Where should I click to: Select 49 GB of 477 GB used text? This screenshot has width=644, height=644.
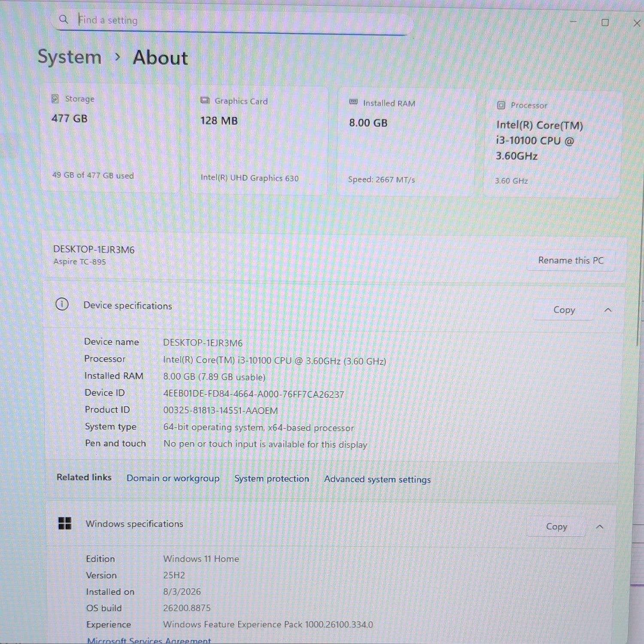[x=93, y=175]
